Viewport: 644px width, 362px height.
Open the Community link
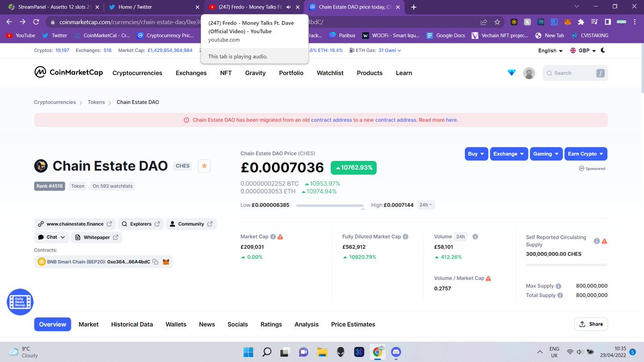pyautogui.click(x=191, y=224)
